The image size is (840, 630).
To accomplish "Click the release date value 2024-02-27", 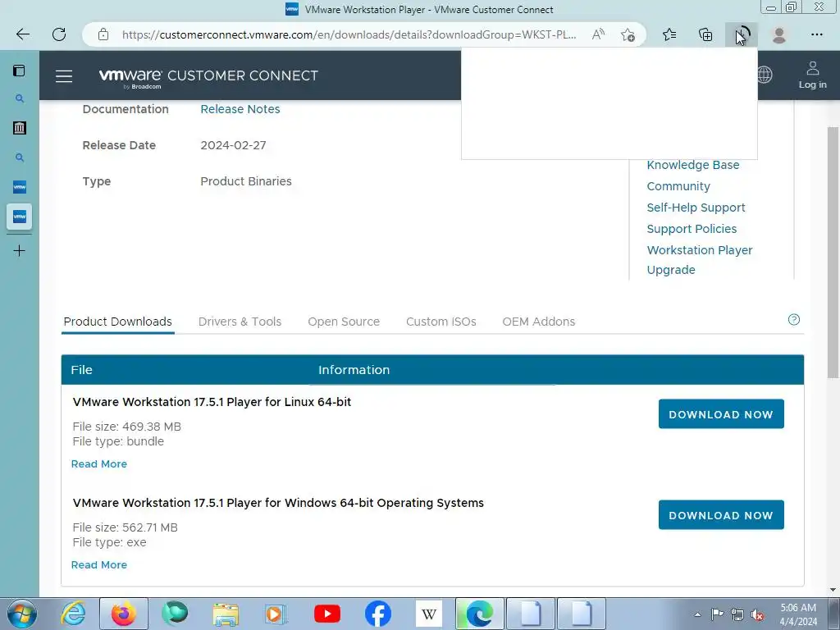I will click(x=233, y=145).
